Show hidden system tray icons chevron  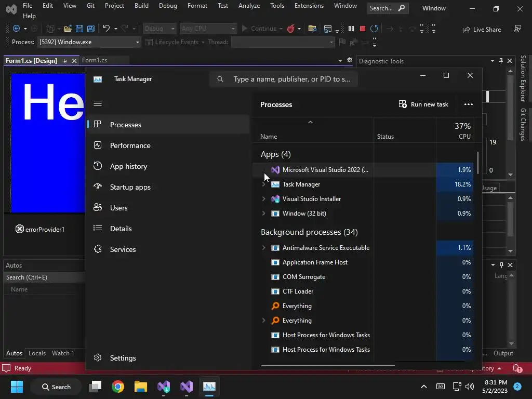coord(424,387)
